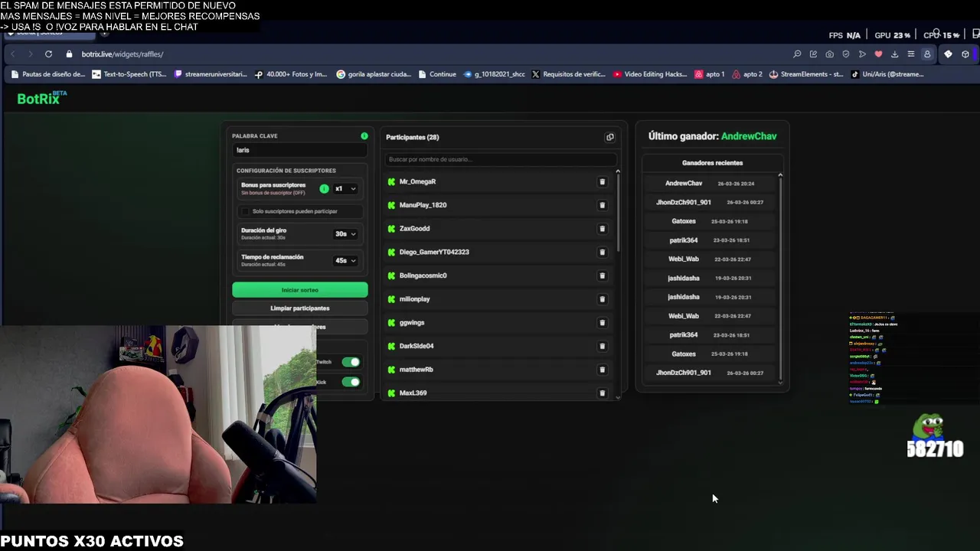980x551 pixels.
Task: Open the Pautas de diseño bookmark
Action: click(47, 74)
